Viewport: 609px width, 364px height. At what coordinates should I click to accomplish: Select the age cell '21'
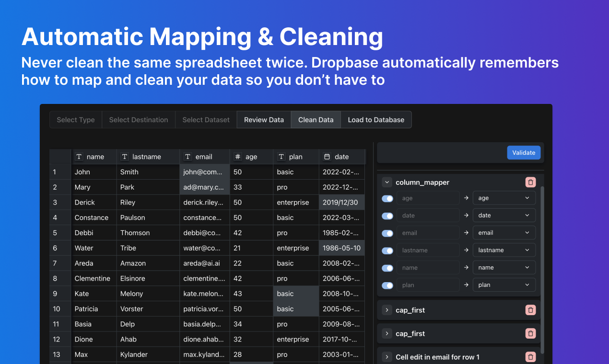[x=252, y=248]
